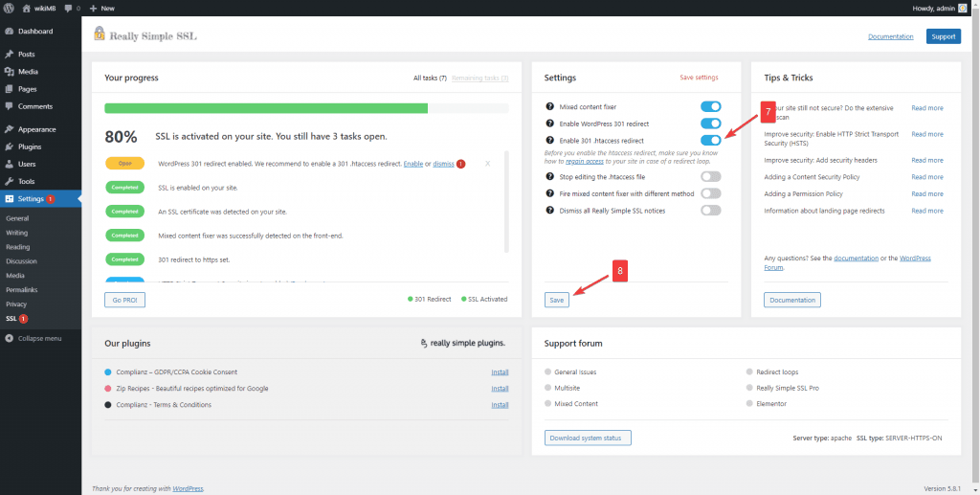The height and width of the screenshot is (495, 980).
Task: Install Complianz Terms & Conditions plugin
Action: (500, 405)
